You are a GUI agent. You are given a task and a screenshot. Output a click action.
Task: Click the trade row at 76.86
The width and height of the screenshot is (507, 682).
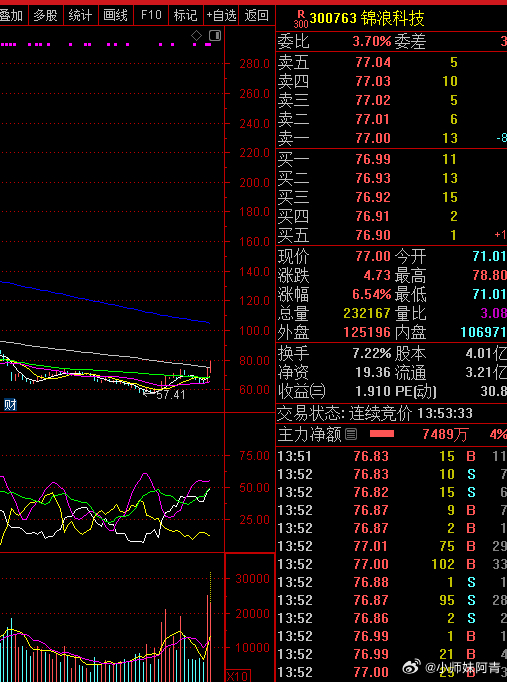[x=392, y=618]
